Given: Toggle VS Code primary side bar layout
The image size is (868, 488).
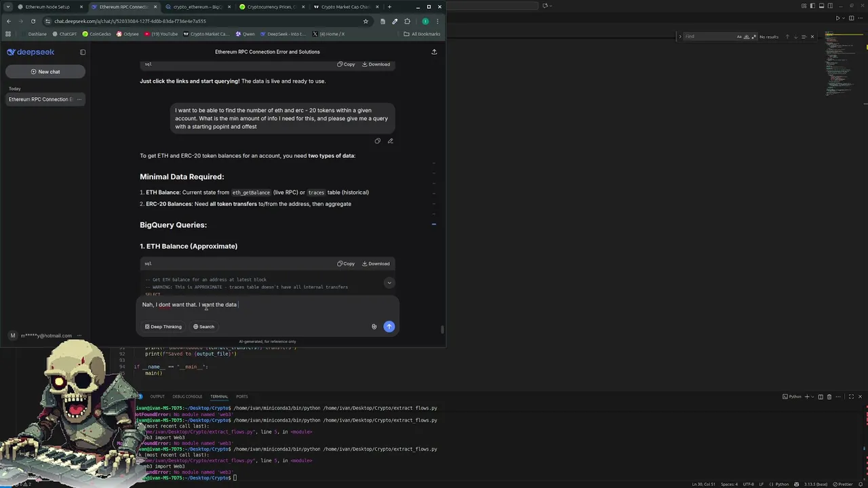Looking at the screenshot, I should click(812, 6).
